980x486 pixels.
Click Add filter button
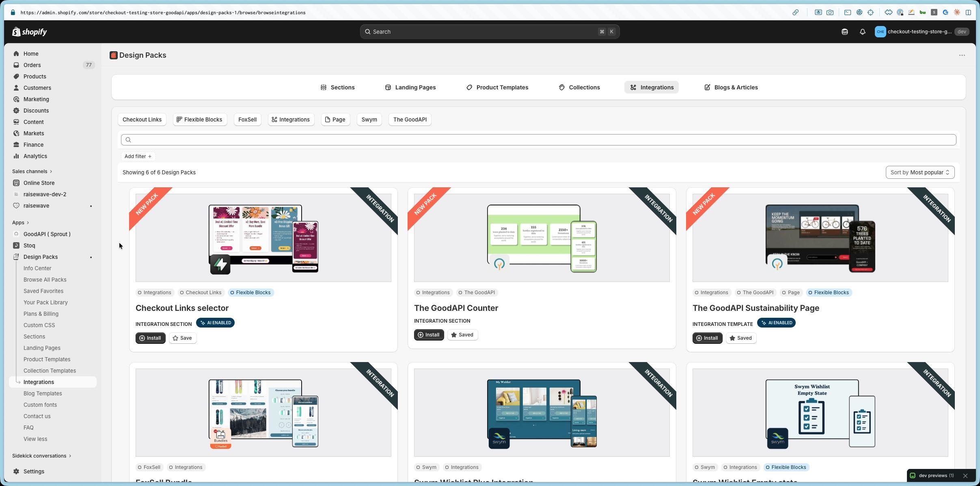tap(138, 156)
